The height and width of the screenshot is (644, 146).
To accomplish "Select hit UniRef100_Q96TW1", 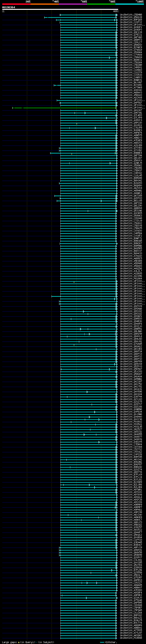I will coord(131,113).
